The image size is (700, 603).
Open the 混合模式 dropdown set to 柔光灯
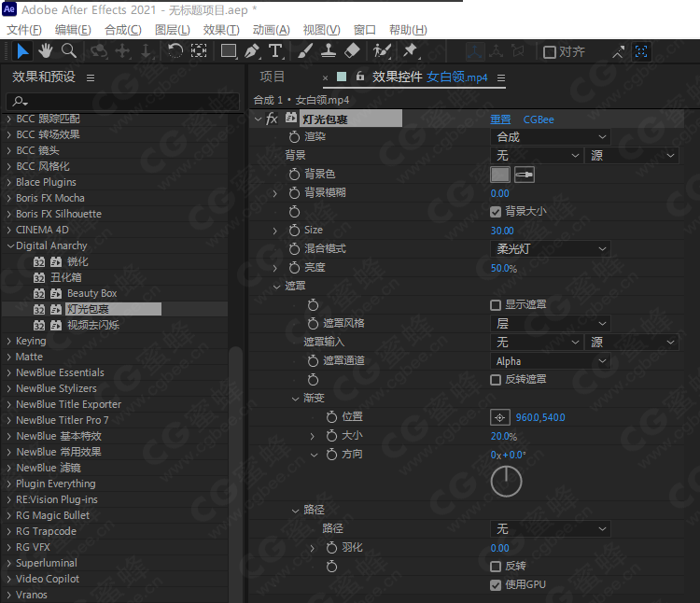pos(551,249)
